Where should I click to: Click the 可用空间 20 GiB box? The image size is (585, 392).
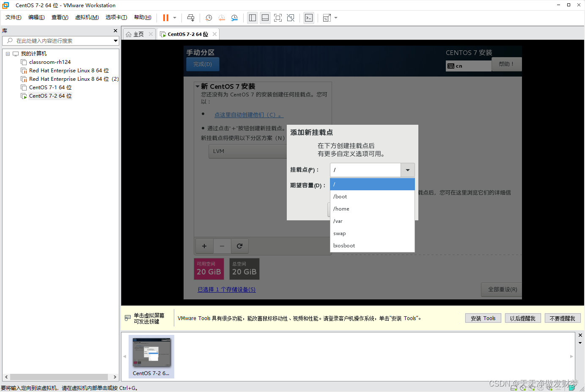coord(209,269)
